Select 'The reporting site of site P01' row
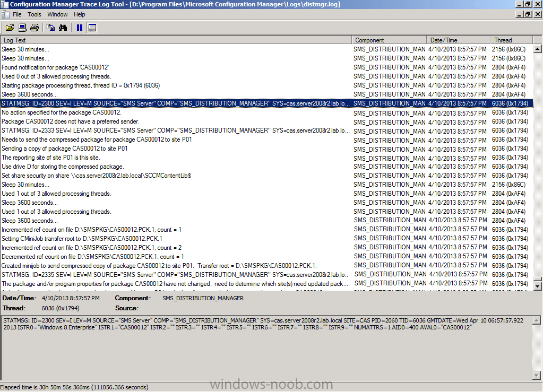 coord(266,158)
